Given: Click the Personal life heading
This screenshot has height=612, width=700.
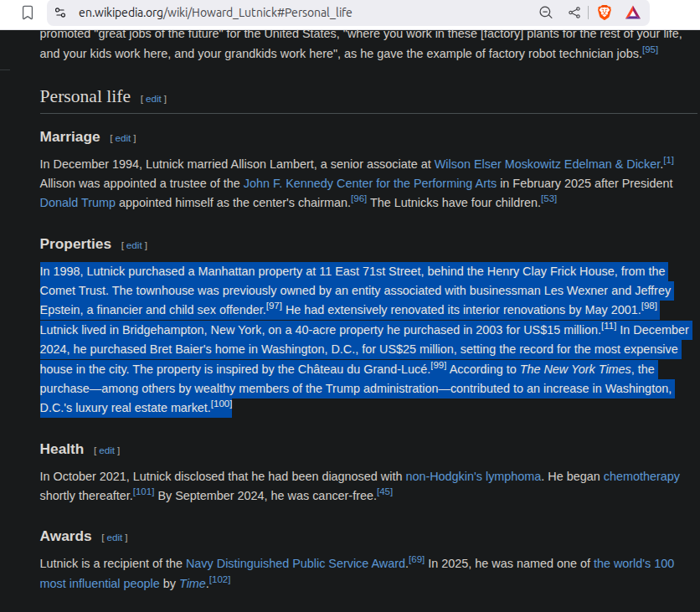Looking at the screenshot, I should point(85,97).
